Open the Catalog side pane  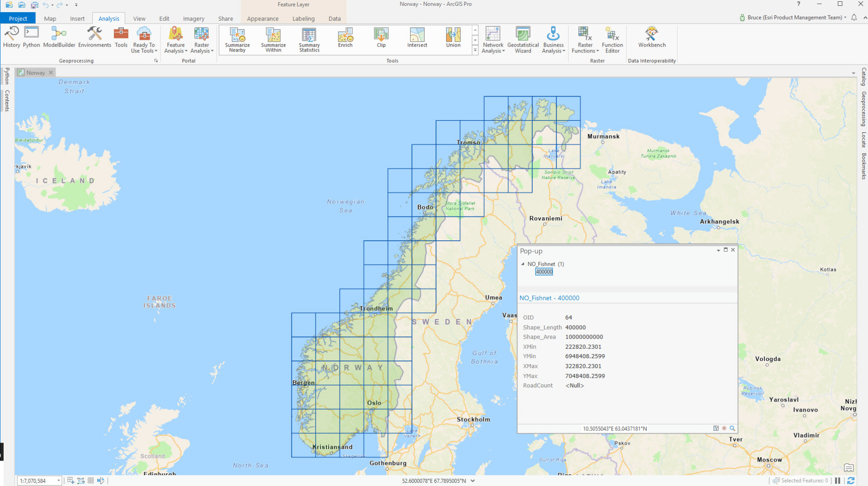[x=863, y=77]
